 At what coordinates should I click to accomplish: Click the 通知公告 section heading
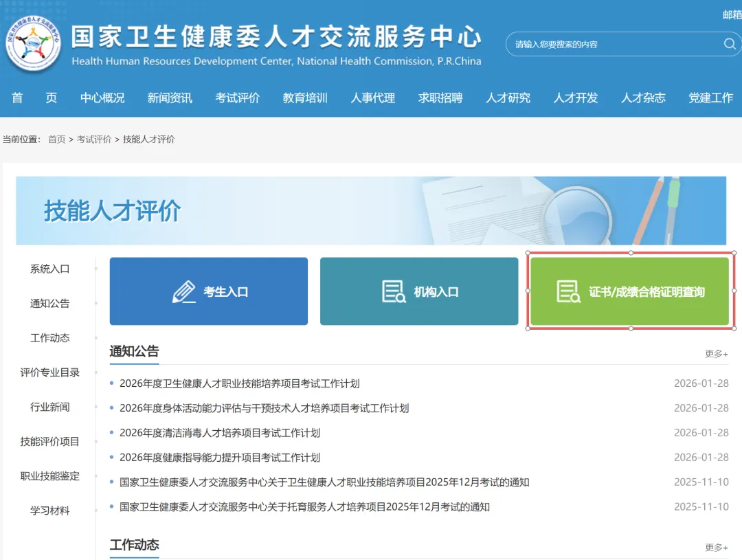pyautogui.click(x=135, y=351)
